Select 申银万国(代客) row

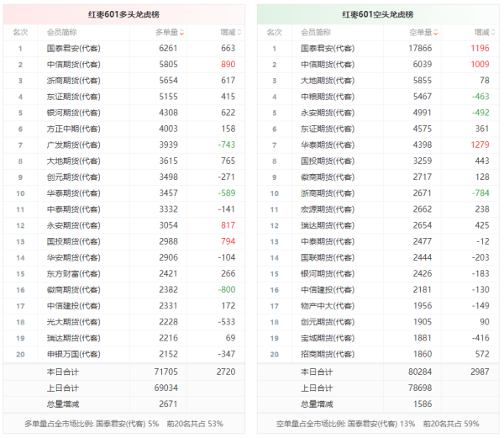[124, 354]
